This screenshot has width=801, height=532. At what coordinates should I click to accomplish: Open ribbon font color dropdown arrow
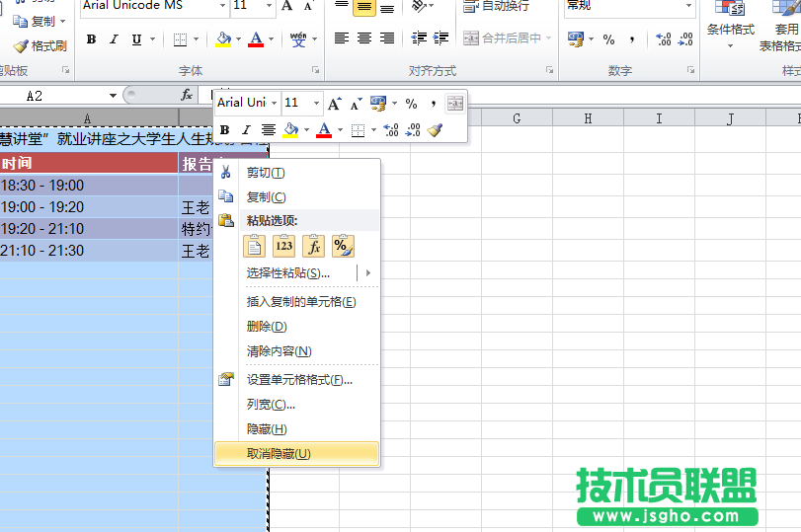(272, 39)
